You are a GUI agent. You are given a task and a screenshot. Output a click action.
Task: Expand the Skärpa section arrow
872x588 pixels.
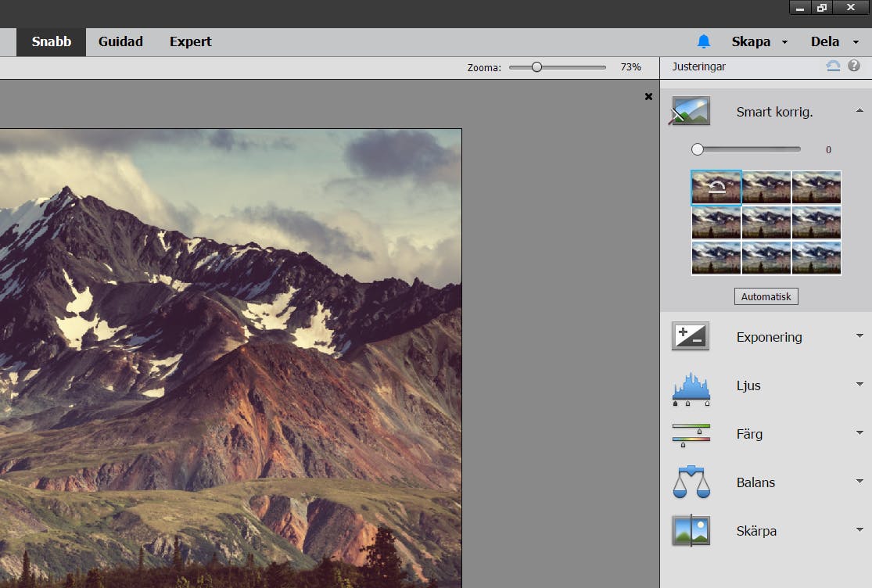[859, 529]
